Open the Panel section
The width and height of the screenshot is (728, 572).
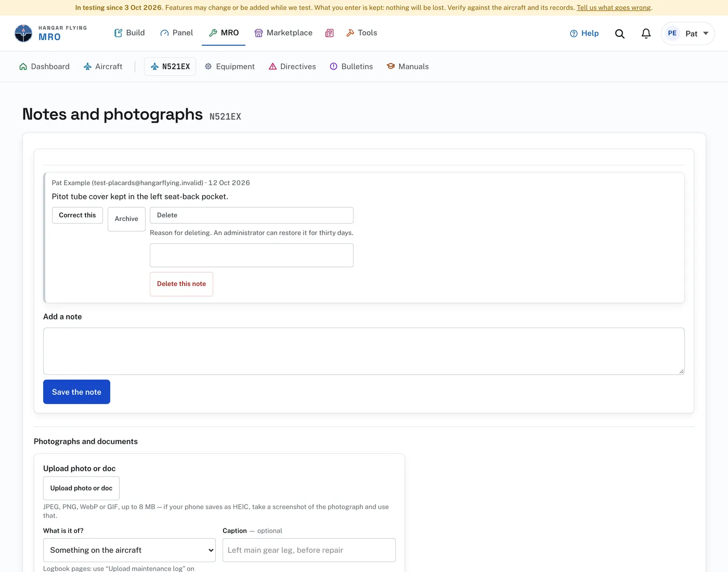(x=176, y=33)
